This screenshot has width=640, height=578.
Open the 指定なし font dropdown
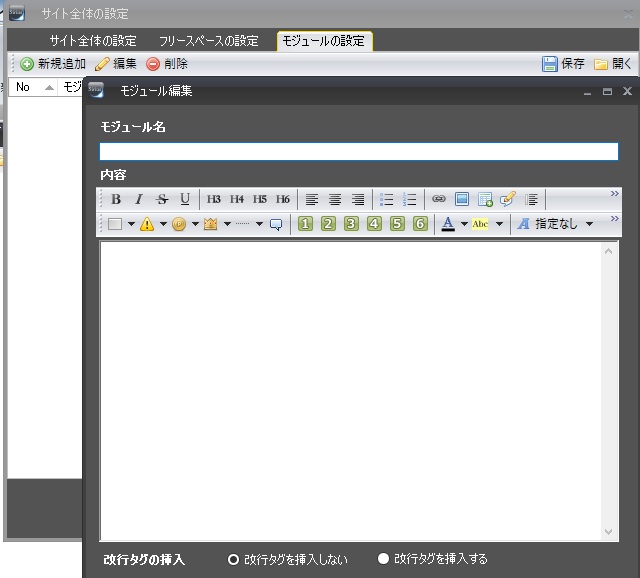pyautogui.click(x=589, y=224)
